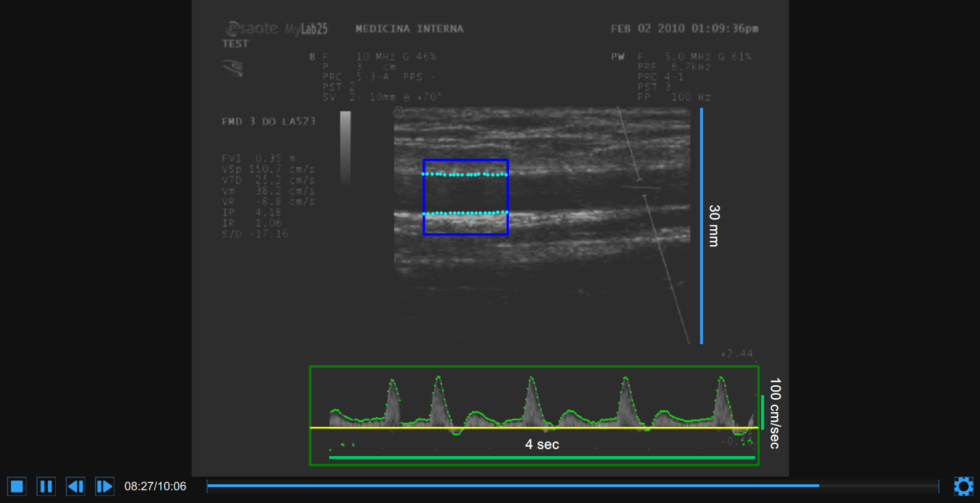Image resolution: width=980 pixels, height=503 pixels.
Task: Open the settings gear icon
Action: coord(963,486)
